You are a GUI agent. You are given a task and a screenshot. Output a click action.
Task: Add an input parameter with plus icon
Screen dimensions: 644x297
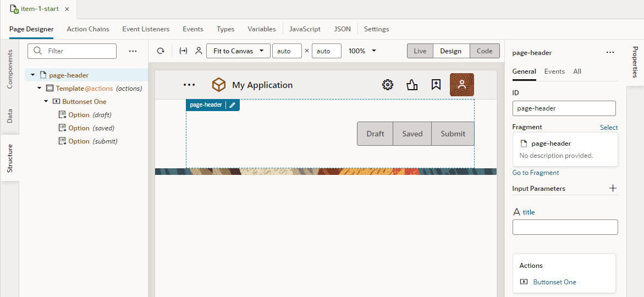[x=613, y=188]
